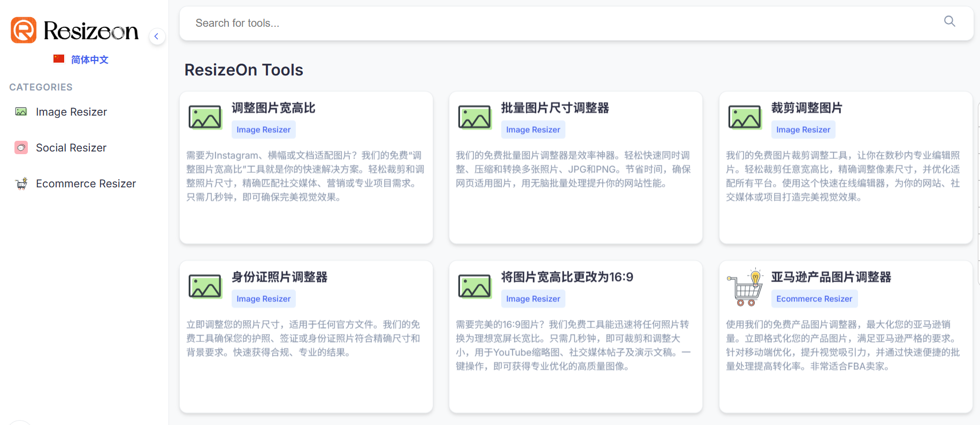Click description starting 需要完美的16:9图片
980x425 pixels.
coord(573,345)
